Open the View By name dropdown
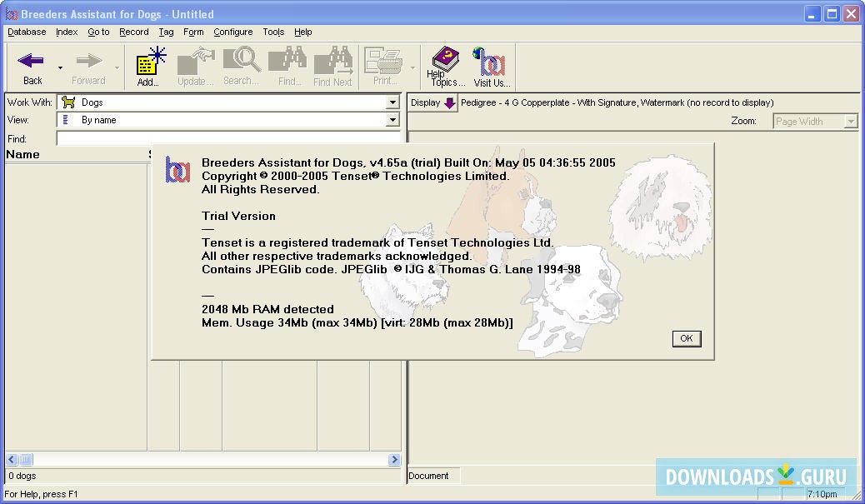Viewport: 865px width, 504px height. [x=392, y=120]
